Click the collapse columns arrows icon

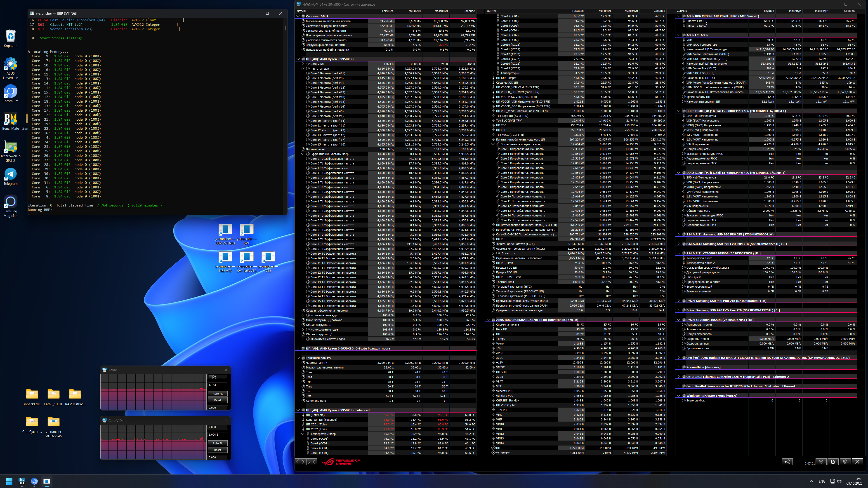(x=312, y=462)
